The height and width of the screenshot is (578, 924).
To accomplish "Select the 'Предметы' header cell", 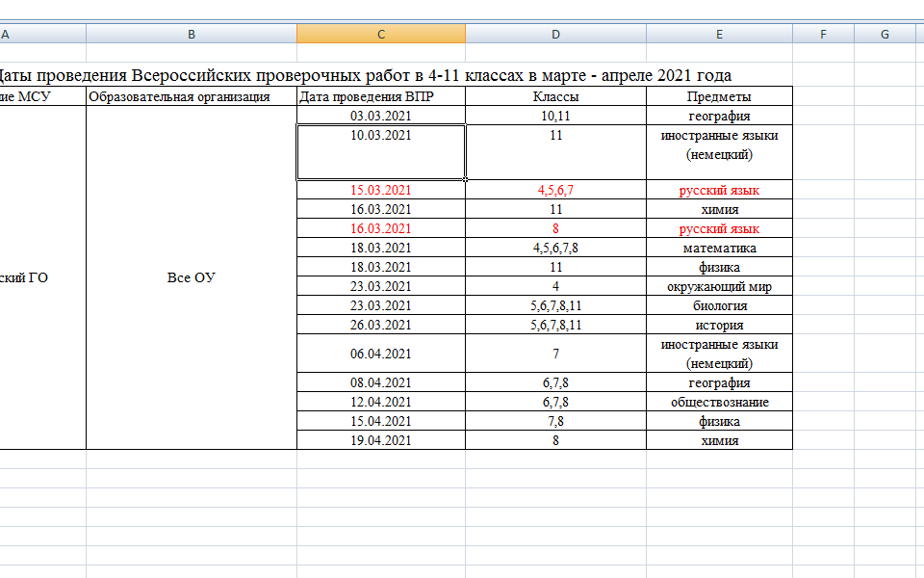I will click(x=719, y=96).
